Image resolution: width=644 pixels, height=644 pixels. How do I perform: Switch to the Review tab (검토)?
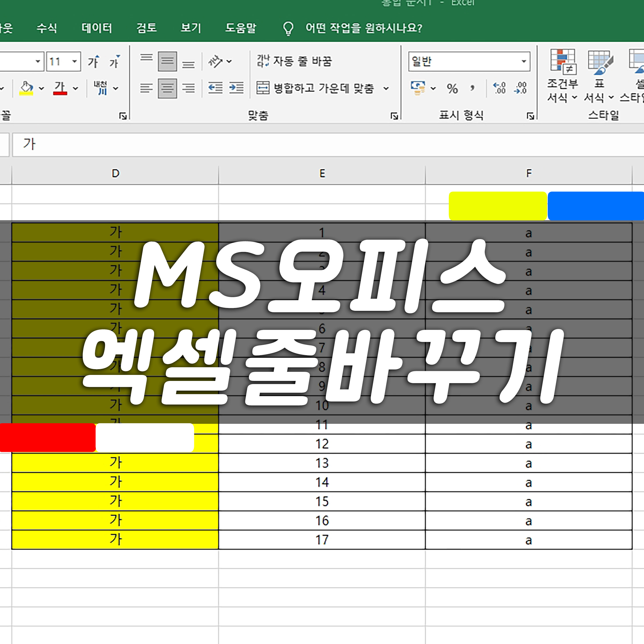pos(146,28)
